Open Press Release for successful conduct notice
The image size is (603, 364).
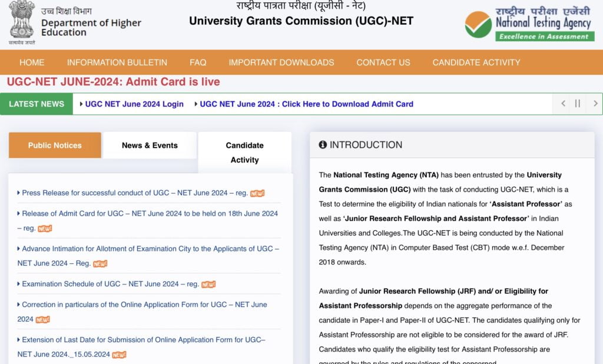(x=135, y=193)
